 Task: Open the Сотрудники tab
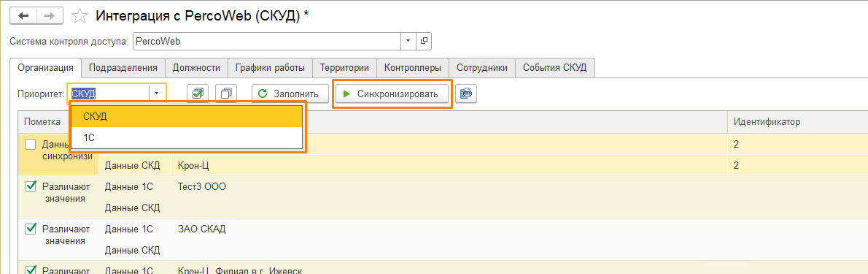click(x=481, y=68)
